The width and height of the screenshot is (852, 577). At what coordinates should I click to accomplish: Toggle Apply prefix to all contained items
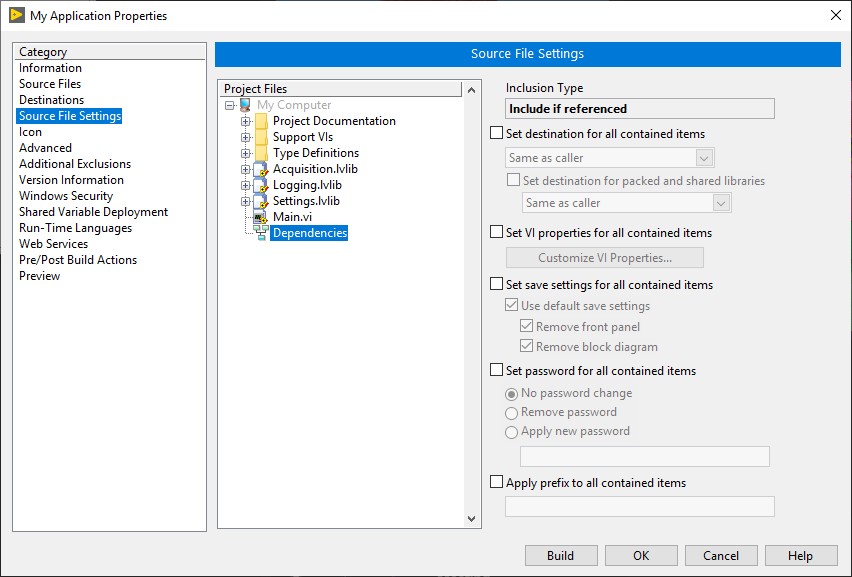(x=497, y=483)
